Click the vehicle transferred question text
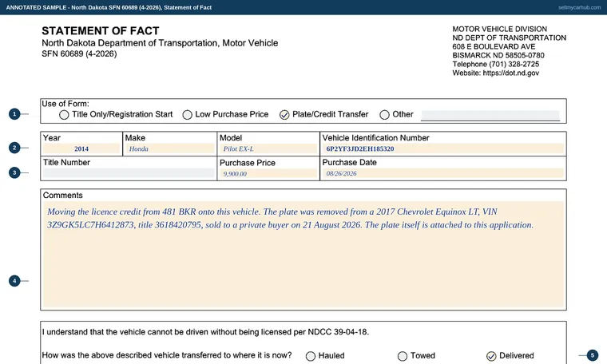Viewport: 607px width, 364px height. click(x=166, y=355)
